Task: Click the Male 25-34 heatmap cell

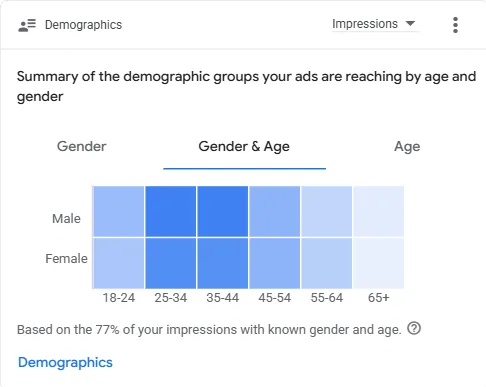Action: click(171, 211)
